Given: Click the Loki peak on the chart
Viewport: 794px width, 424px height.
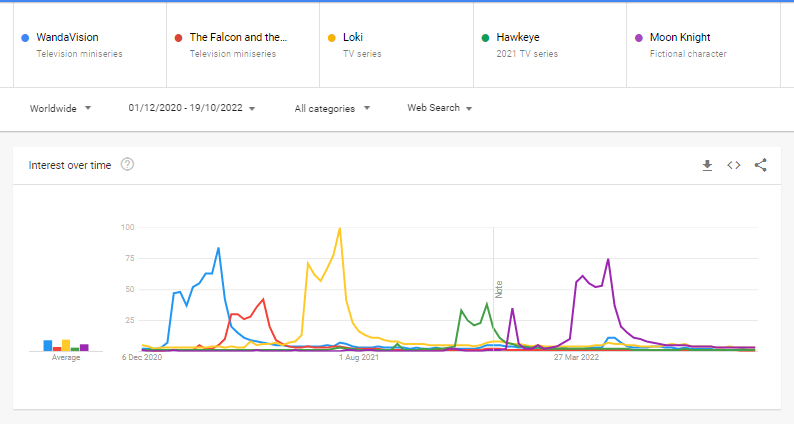Looking at the screenshot, I should click(340, 229).
